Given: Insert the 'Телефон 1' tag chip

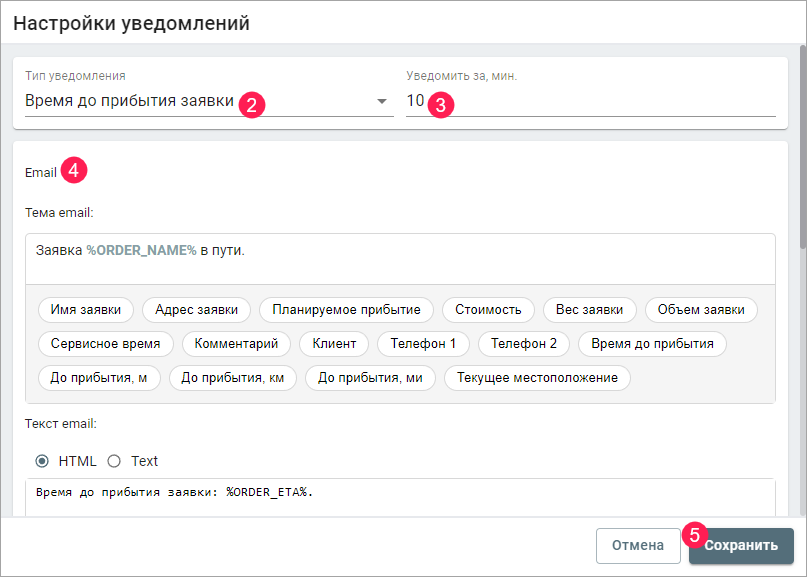Looking at the screenshot, I should pos(423,344).
